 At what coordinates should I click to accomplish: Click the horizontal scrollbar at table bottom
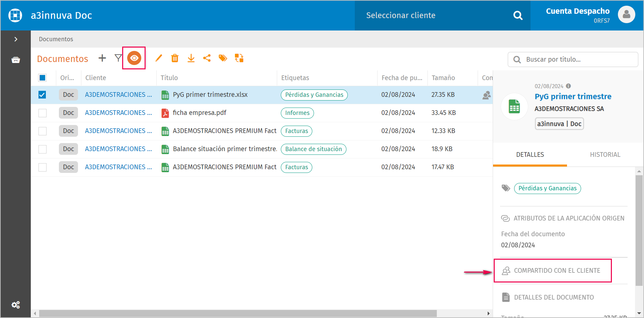coord(238,313)
